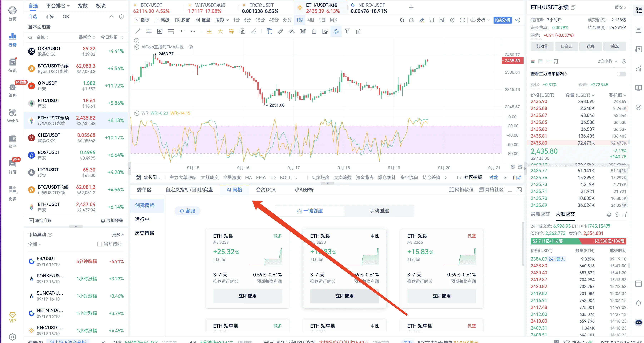Go to 首页 in left sidebar
This screenshot has width=644, height=343.
[13, 14]
